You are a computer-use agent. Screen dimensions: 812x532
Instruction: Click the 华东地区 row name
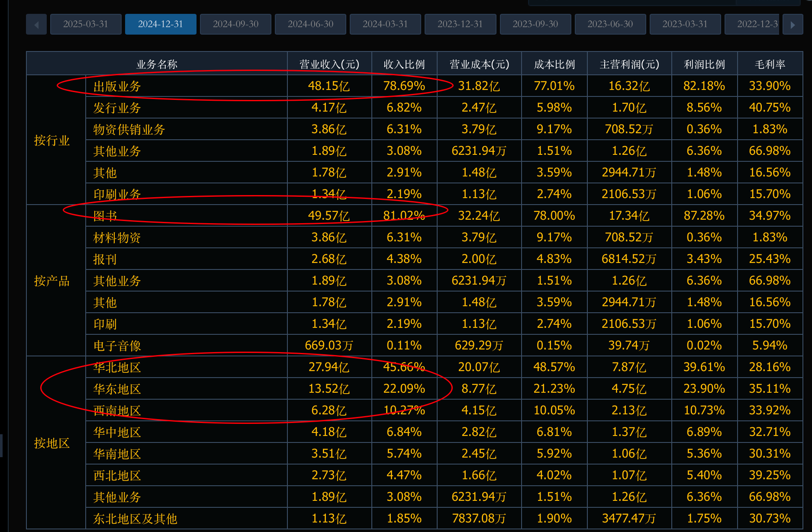click(x=117, y=389)
